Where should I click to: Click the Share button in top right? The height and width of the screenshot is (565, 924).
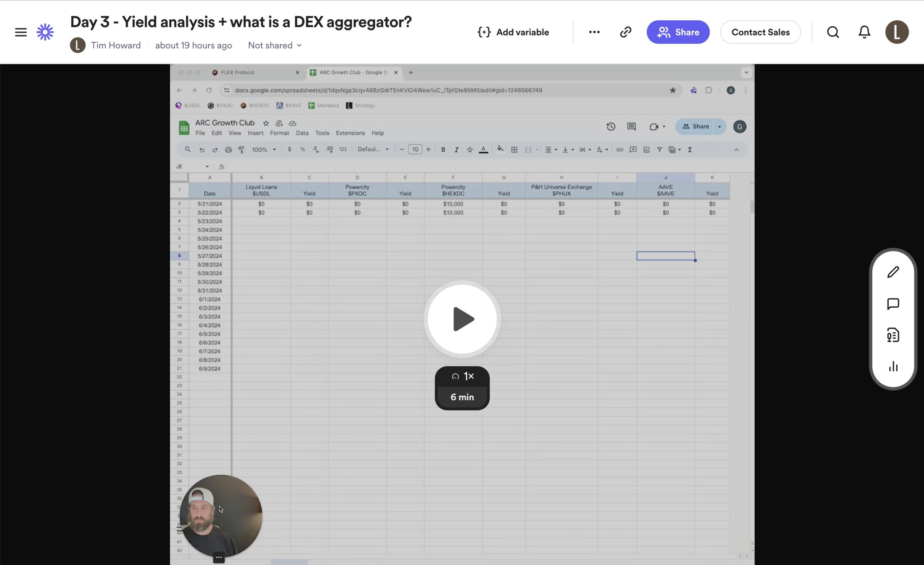(678, 32)
